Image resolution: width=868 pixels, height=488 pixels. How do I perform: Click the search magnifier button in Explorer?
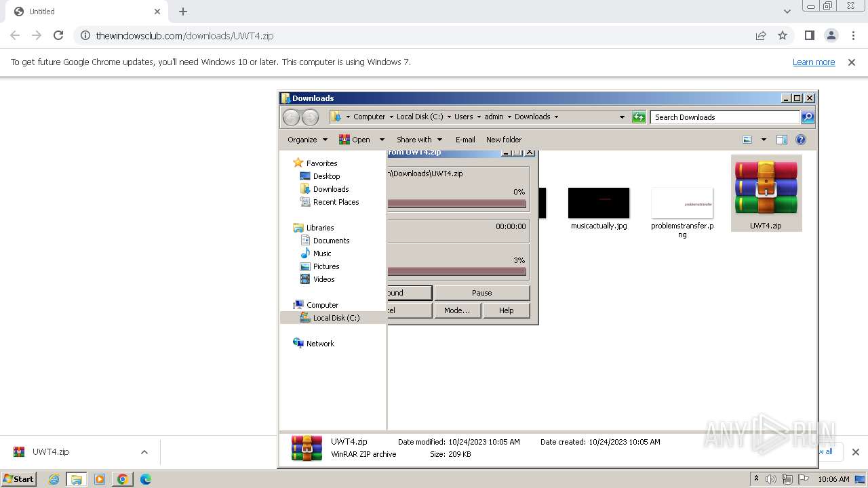pos(808,117)
